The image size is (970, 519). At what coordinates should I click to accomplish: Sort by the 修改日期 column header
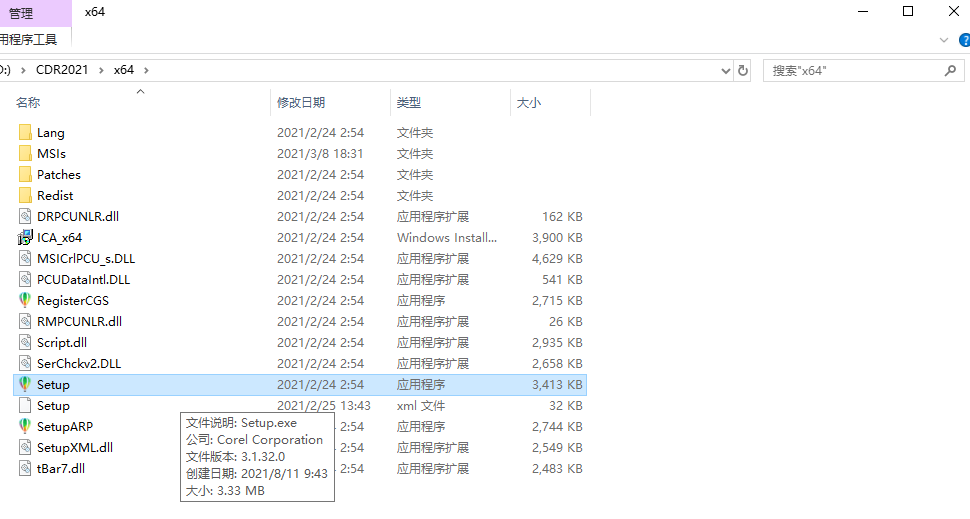pos(301,103)
